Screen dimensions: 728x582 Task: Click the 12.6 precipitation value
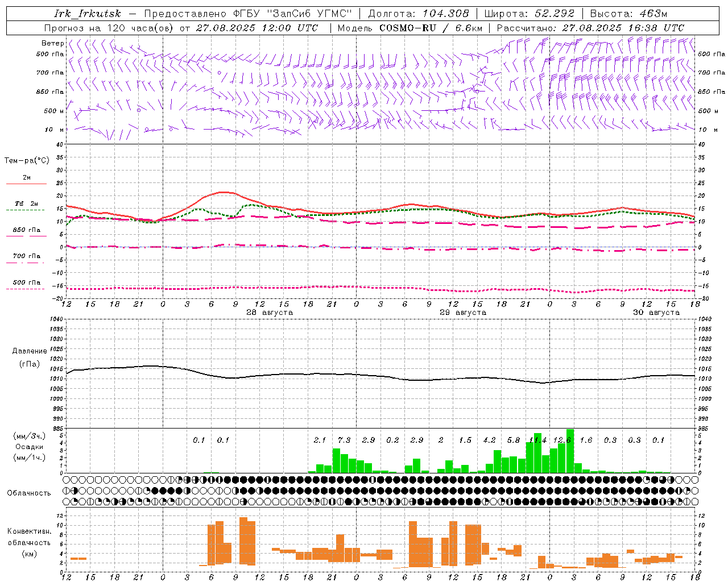[562, 440]
